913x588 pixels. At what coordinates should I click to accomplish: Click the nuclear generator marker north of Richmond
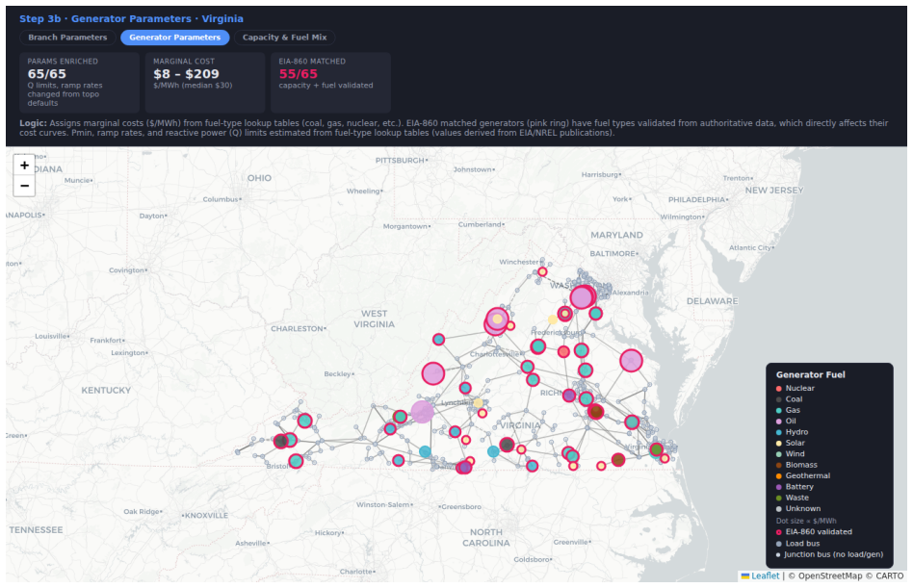point(563,352)
